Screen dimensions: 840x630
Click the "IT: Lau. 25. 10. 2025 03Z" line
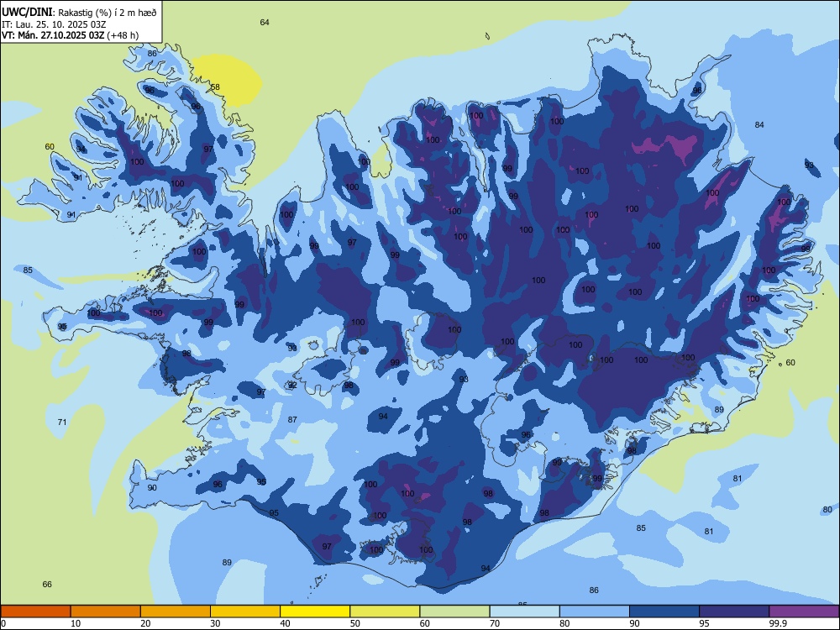point(54,24)
